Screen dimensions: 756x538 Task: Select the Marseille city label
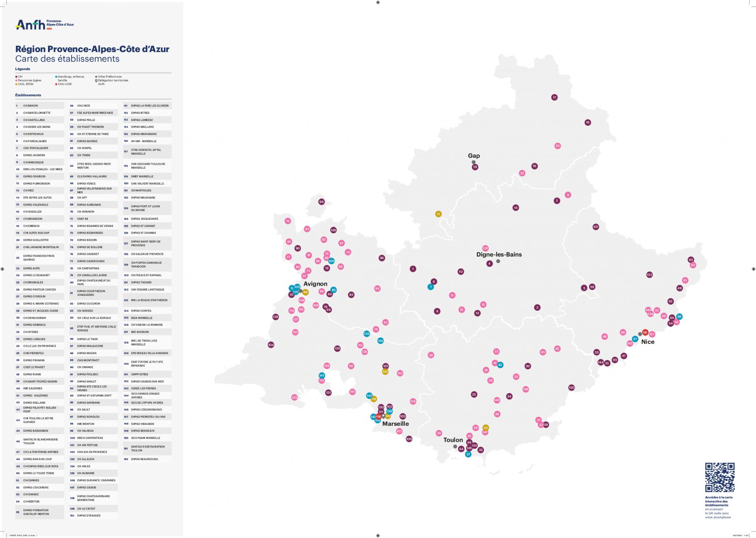pyautogui.click(x=395, y=424)
